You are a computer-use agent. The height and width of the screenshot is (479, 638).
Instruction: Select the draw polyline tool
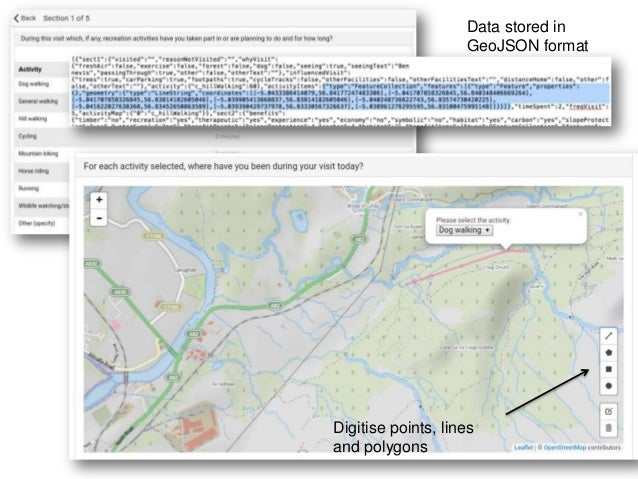point(608,336)
